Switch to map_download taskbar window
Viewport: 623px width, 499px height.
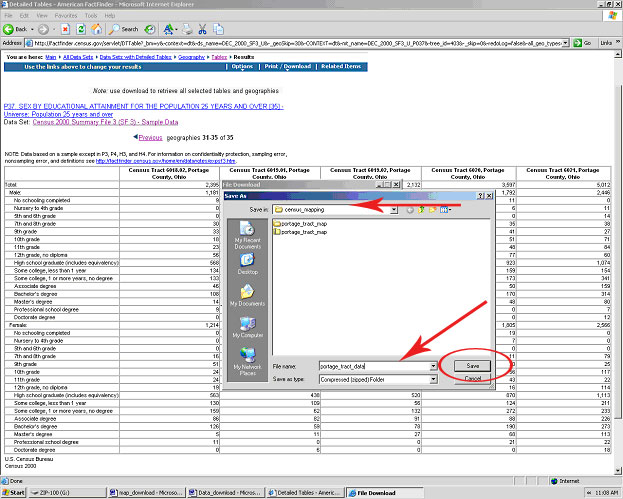click(147, 493)
